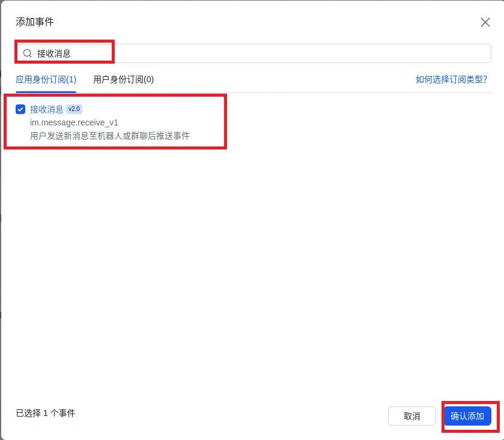The width and height of the screenshot is (504, 440).
Task: Click the 接收消息 event title
Action: [x=47, y=109]
